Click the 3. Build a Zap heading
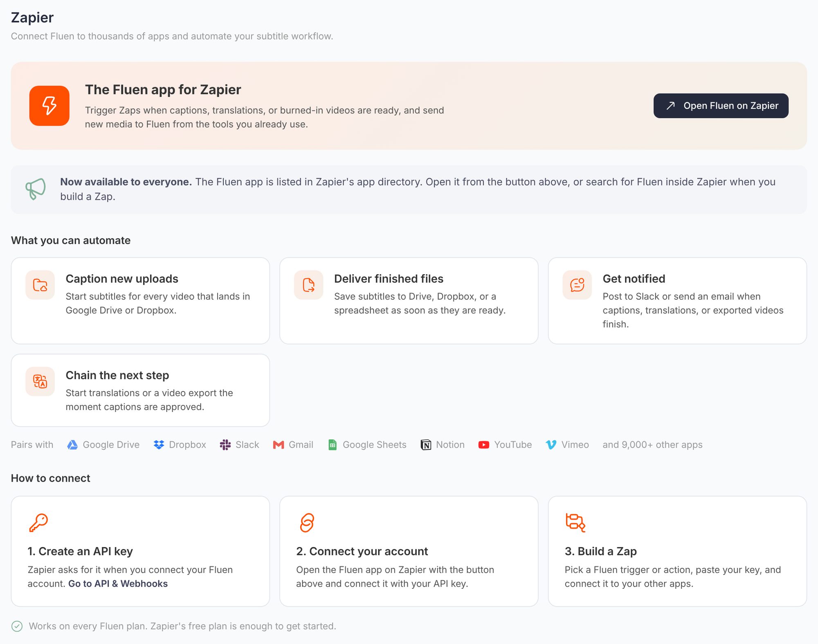This screenshot has height=644, width=818. coord(601,551)
